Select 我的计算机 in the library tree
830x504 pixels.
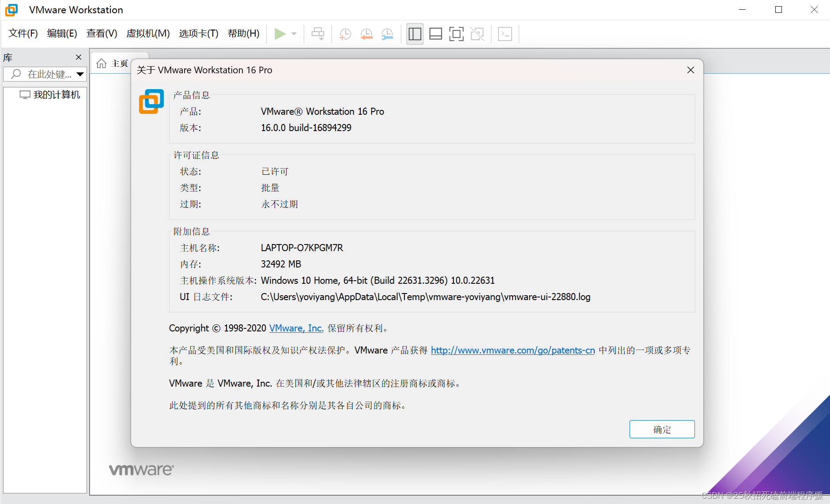click(x=50, y=95)
